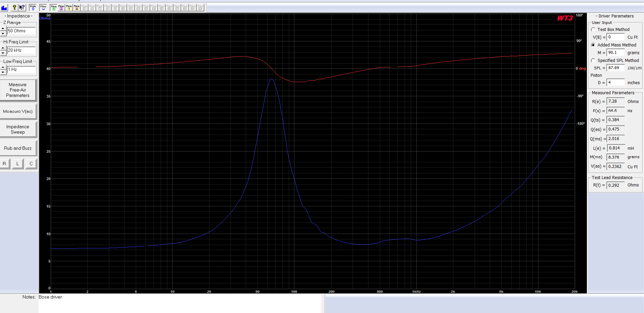Run the Rub and Buzz test

pyautogui.click(x=18, y=148)
